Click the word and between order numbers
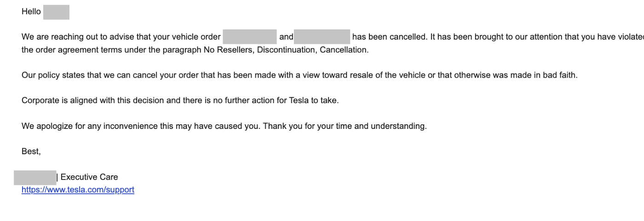The height and width of the screenshot is (221, 644). click(x=286, y=37)
